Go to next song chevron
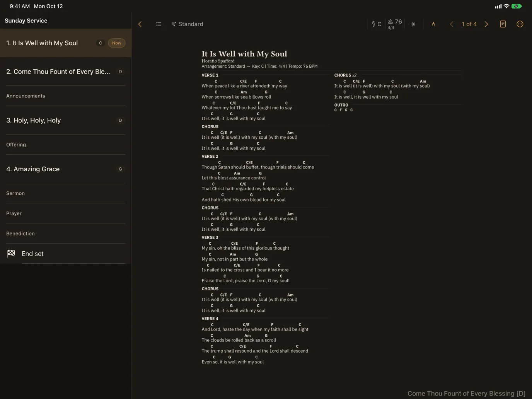 486,24
